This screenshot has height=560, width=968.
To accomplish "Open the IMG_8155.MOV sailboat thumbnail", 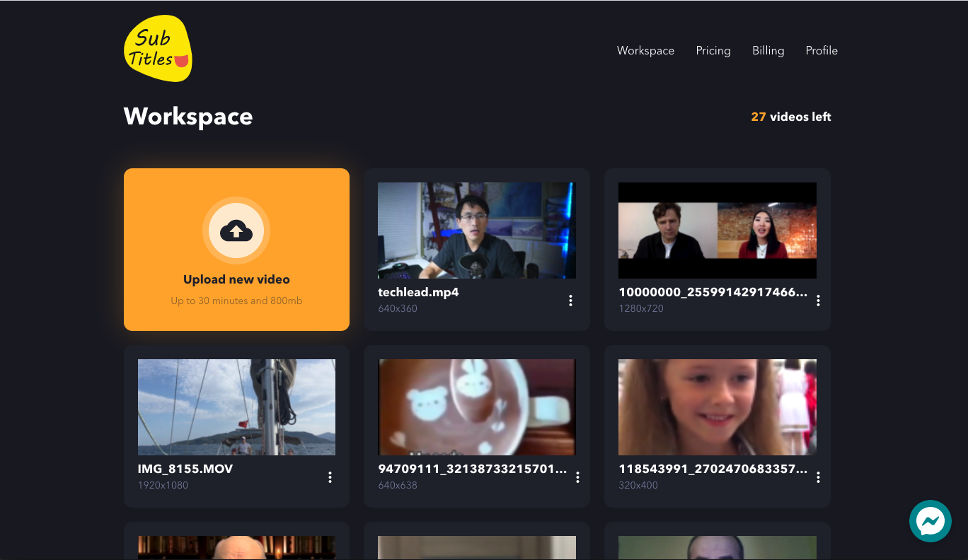I will [236, 407].
